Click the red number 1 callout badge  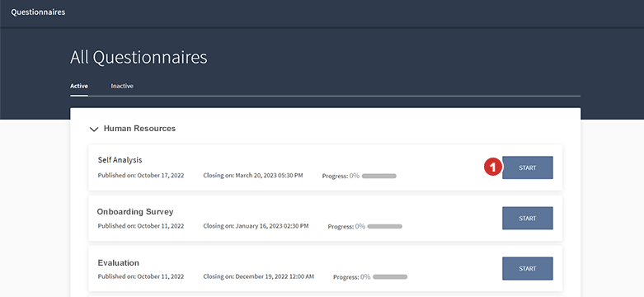pyautogui.click(x=493, y=167)
